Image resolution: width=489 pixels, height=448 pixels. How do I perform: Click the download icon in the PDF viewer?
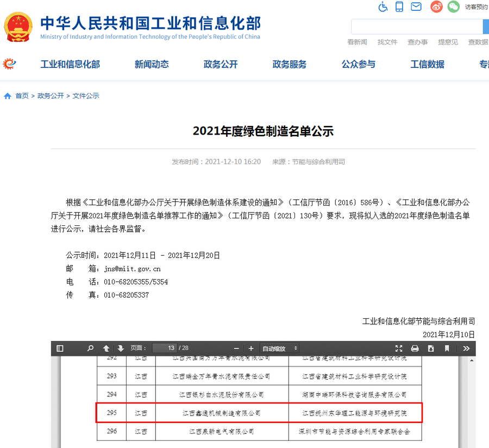point(430,348)
